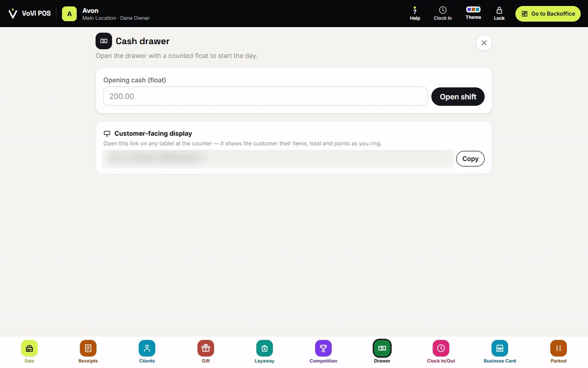Open Help from the top bar
Viewport: 588px width, 368px height.
(x=415, y=14)
